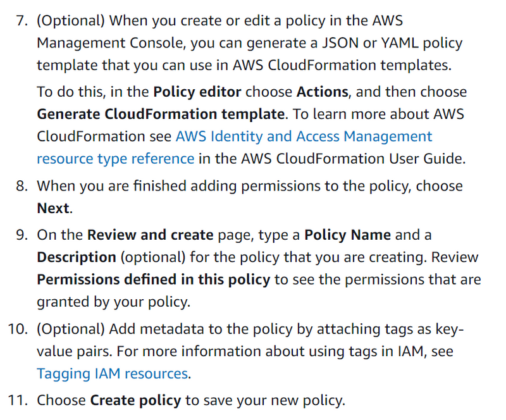Image resolution: width=506 pixels, height=420 pixels.
Task: Open the AWS Identity and Access Management link
Action: [x=304, y=136]
